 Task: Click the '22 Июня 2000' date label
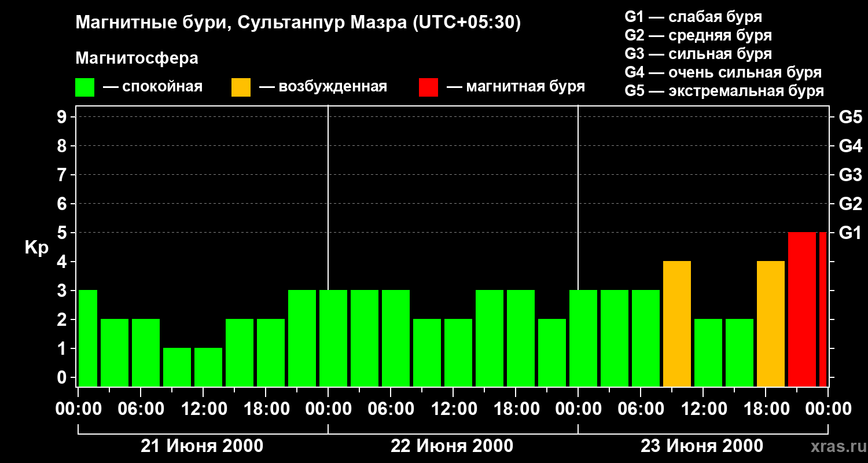click(x=452, y=446)
